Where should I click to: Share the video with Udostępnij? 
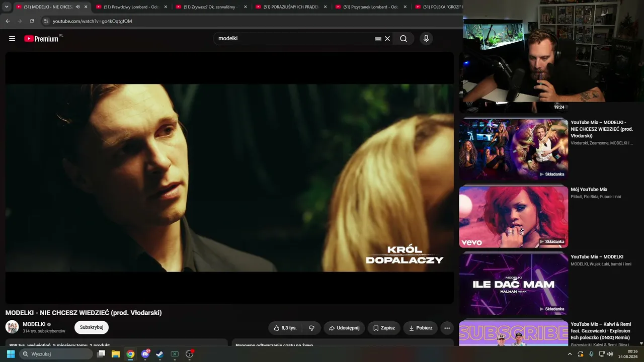344,328
